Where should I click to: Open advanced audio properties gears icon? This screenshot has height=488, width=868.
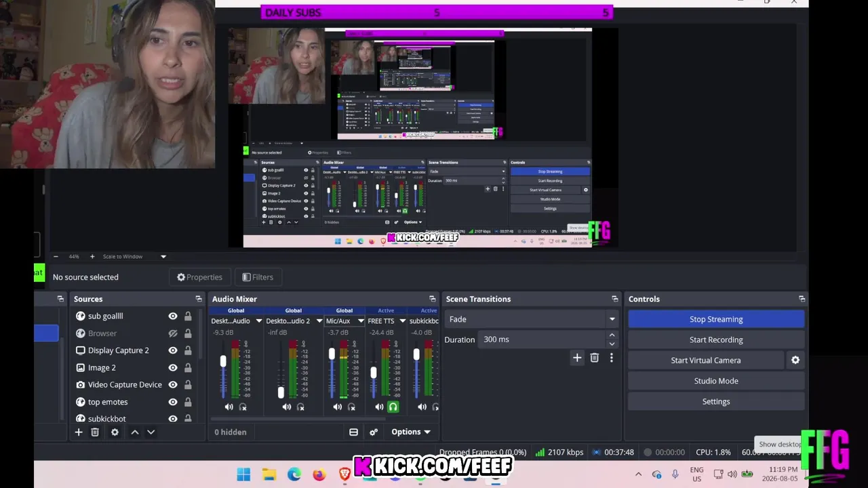point(373,432)
